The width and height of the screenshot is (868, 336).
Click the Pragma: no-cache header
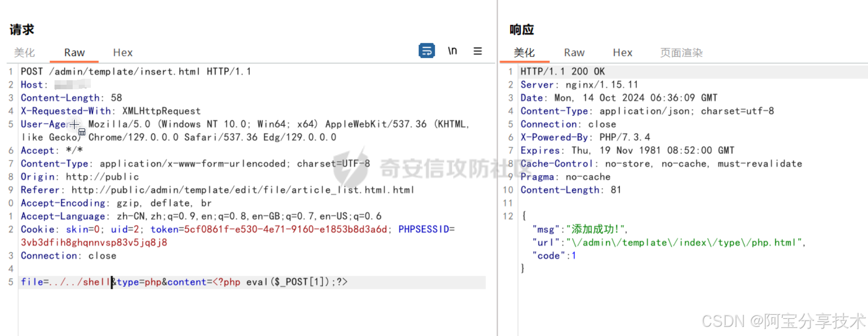click(x=565, y=177)
